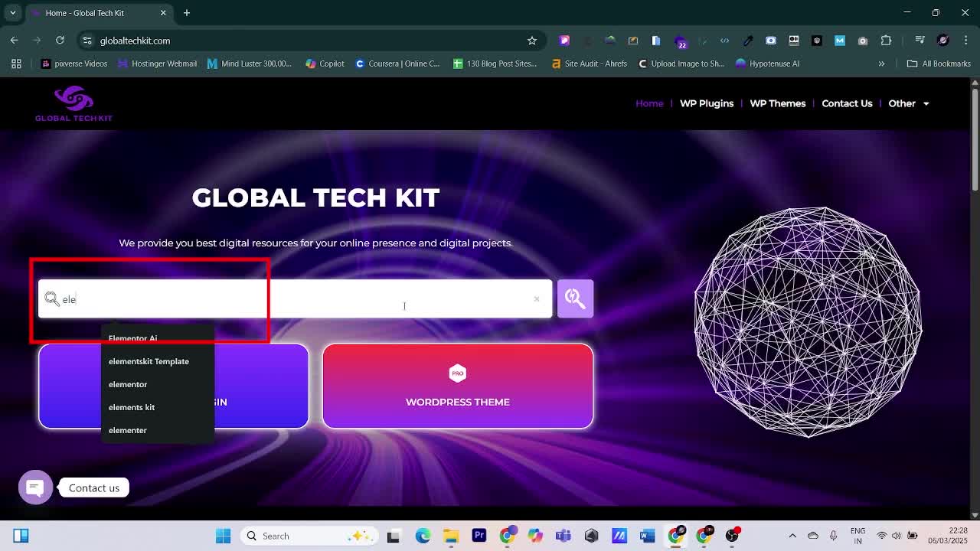The width and height of the screenshot is (980, 551).
Task: Bookmark this page with the star icon
Action: click(x=532, y=41)
